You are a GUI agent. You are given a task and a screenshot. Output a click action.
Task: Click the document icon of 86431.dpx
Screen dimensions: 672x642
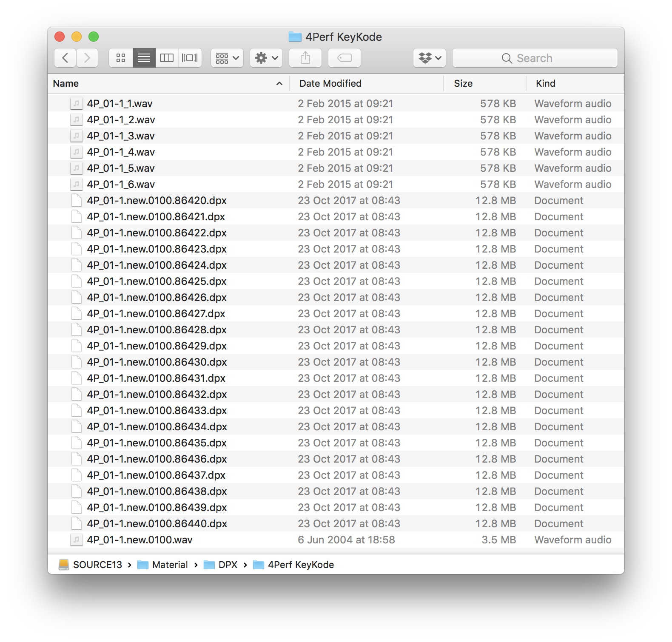(x=77, y=378)
